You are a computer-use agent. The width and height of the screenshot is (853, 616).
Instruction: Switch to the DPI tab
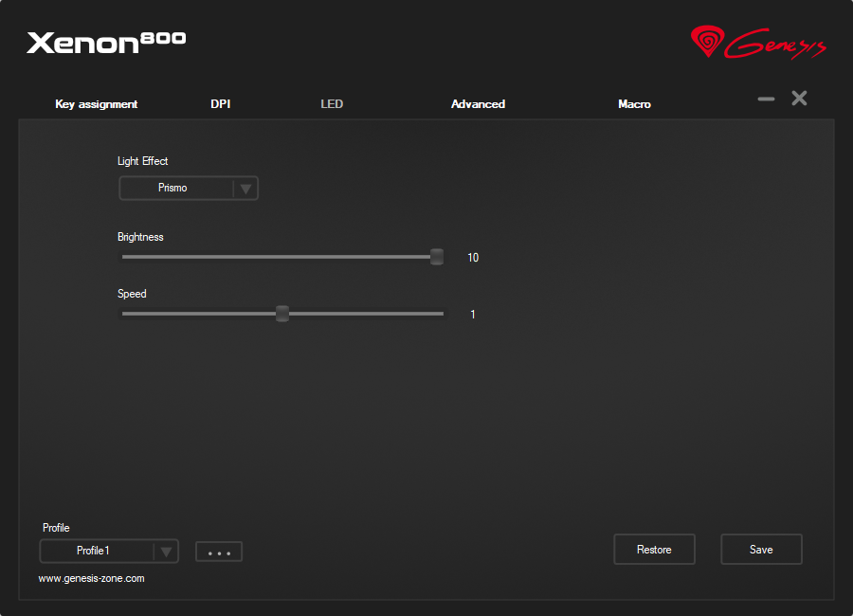pos(220,104)
